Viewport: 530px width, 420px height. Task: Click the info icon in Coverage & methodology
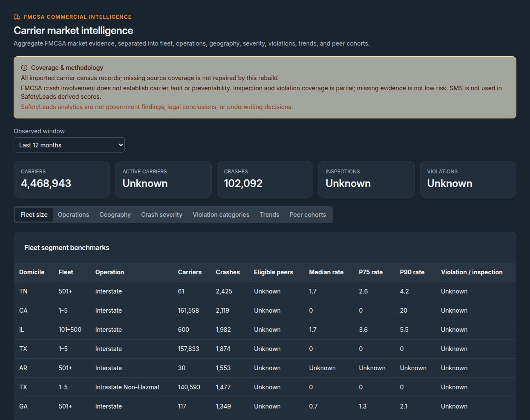(24, 68)
